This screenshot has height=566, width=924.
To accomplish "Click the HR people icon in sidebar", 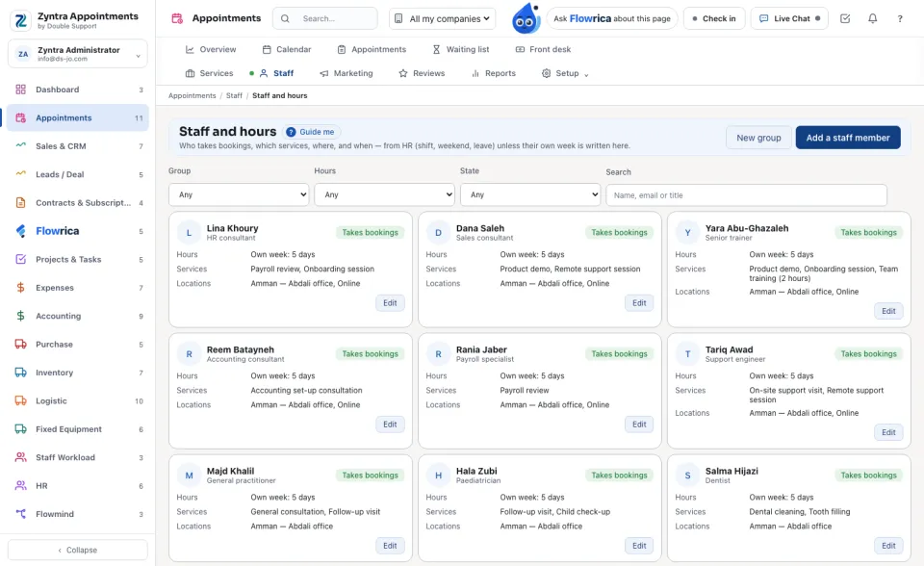I will [20, 486].
